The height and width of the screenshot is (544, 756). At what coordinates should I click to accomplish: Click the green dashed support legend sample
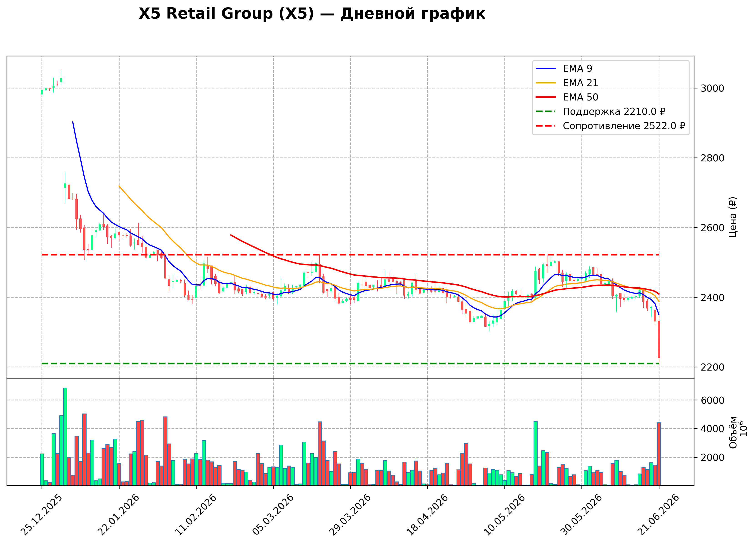[546, 111]
